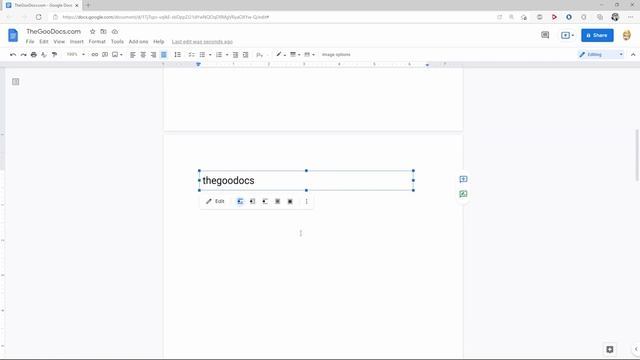Click the numbered list icon
The height and width of the screenshot is (360, 640).
pos(219,55)
